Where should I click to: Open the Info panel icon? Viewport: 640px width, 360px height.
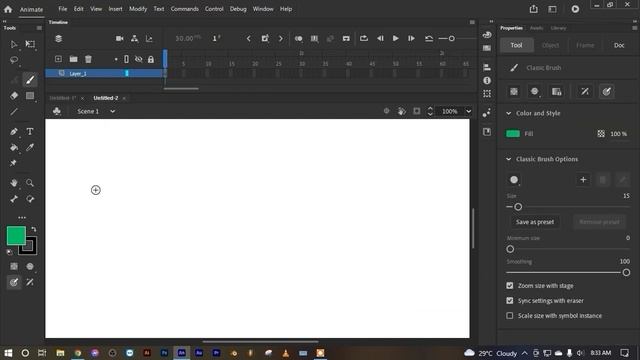click(x=487, y=80)
